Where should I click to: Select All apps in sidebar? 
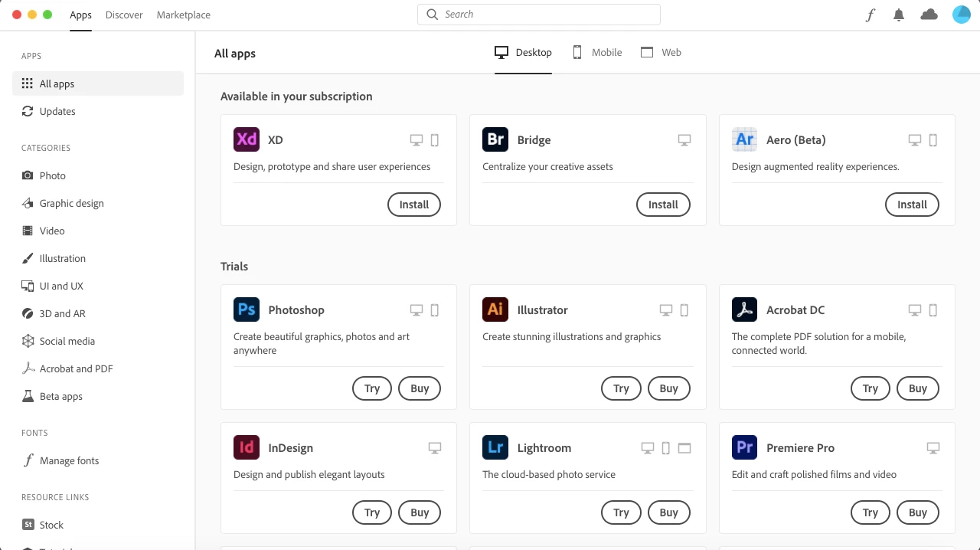tap(98, 83)
